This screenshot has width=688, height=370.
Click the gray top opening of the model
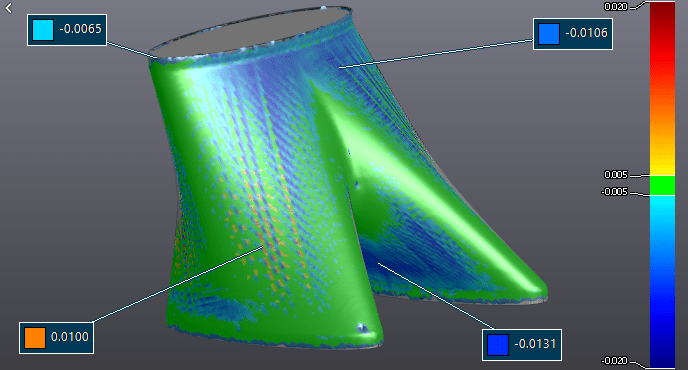252,32
